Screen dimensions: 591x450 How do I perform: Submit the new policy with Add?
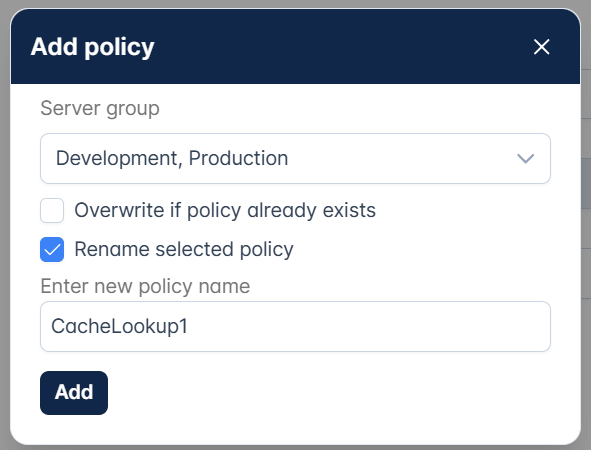pos(74,393)
